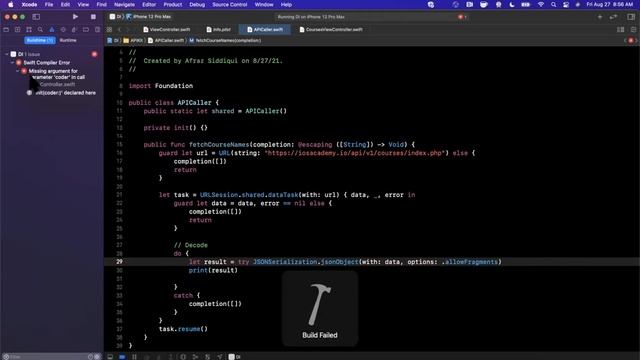640x360 pixels.
Task: Click the red error badge on DI row
Action: click(x=94, y=54)
